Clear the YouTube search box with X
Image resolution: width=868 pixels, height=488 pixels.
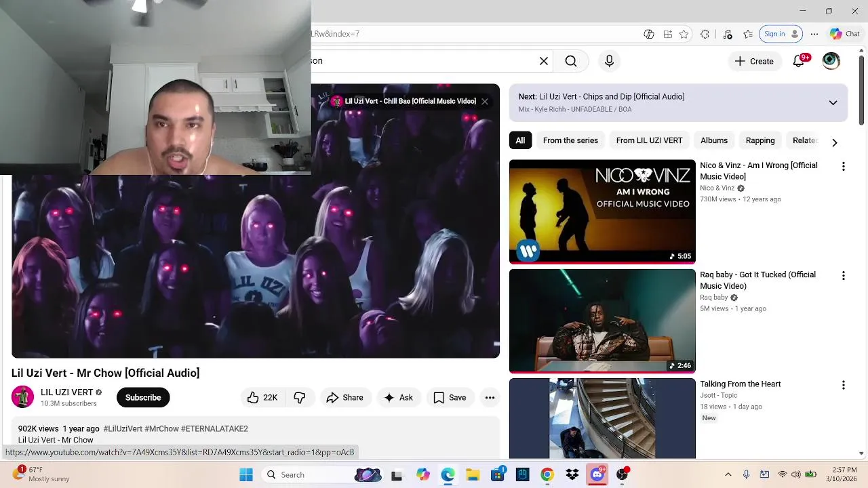pos(543,61)
